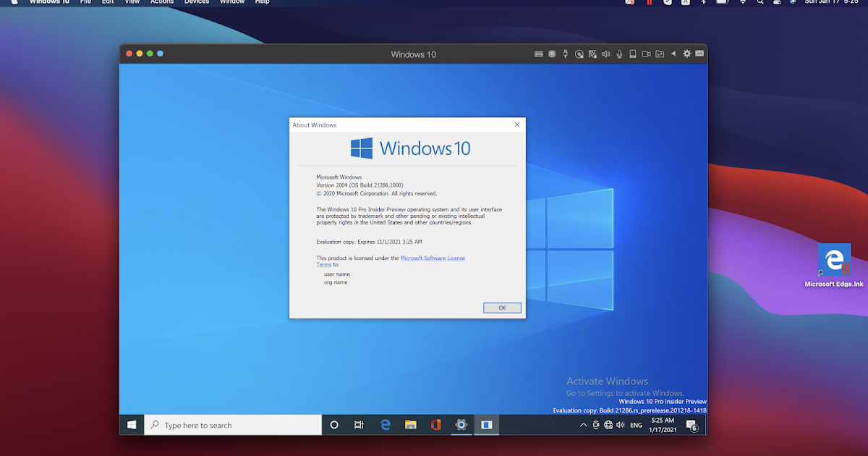Open the clock showing 5:25 AM
This screenshot has height=456, width=868.
[663, 425]
